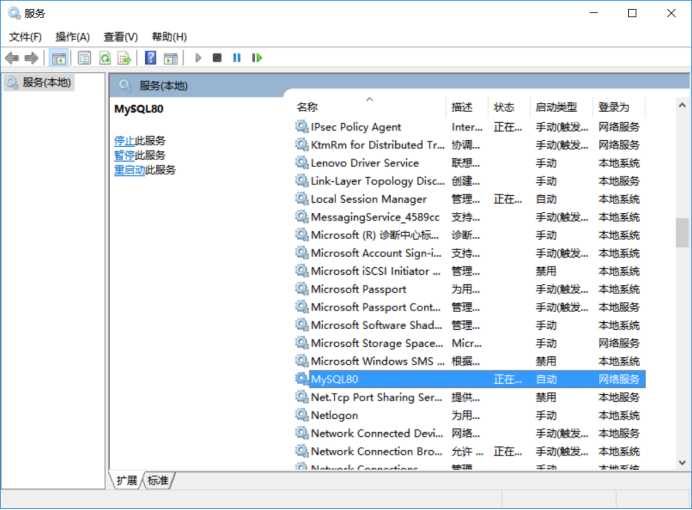The width and height of the screenshot is (692, 510).
Task: Select the Local Session Manager service
Action: tap(470, 199)
